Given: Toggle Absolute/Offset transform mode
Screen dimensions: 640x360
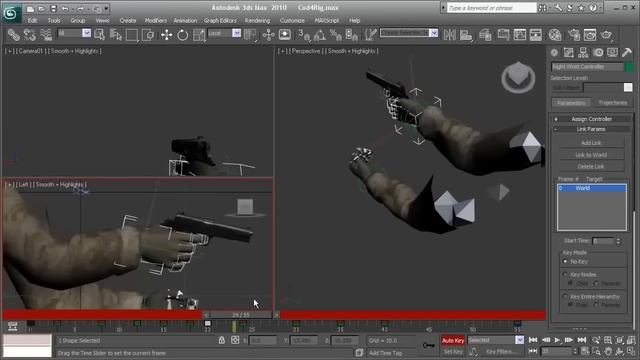Looking at the screenshot, I should pyautogui.click(x=235, y=340).
